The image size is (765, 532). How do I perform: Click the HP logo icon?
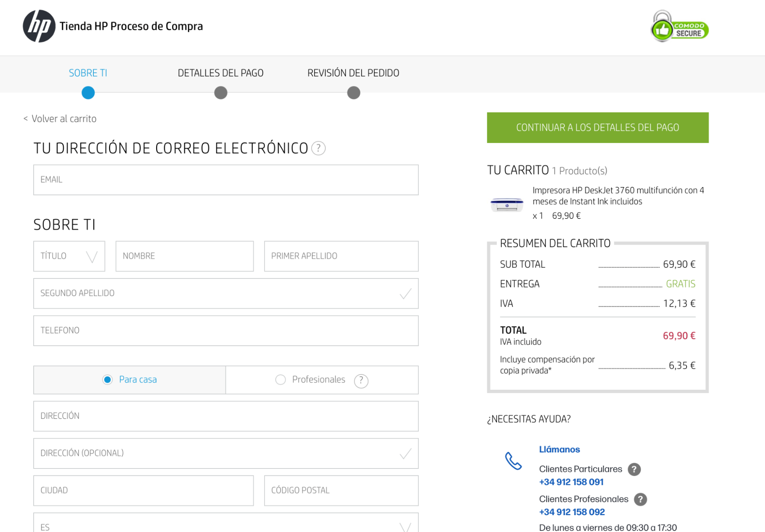point(39,26)
